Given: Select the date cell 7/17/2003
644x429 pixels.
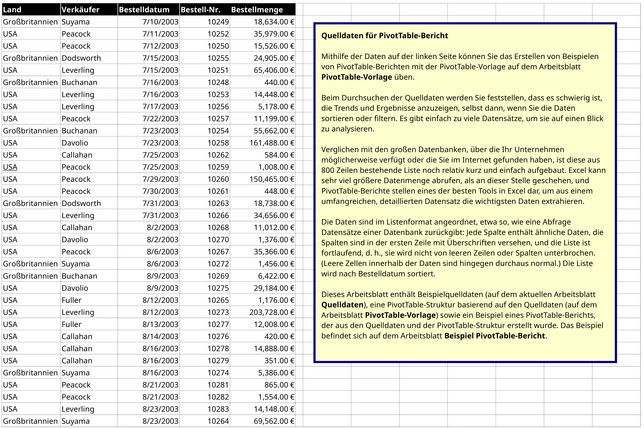Looking at the screenshot, I should [148, 106].
